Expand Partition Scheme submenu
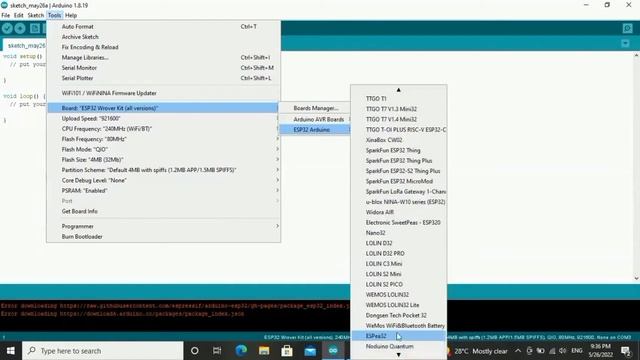640x360 pixels. pyautogui.click(x=163, y=170)
